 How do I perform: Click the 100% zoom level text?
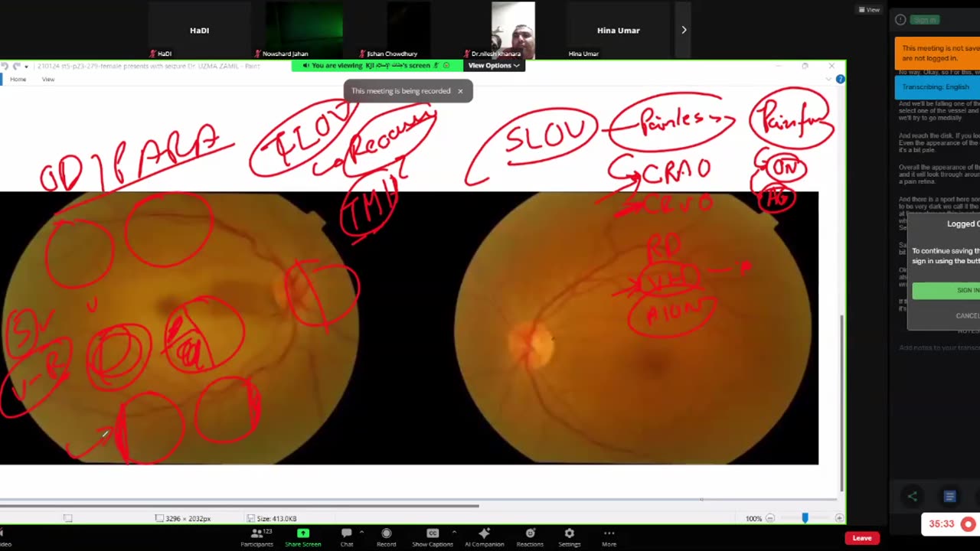coord(753,519)
